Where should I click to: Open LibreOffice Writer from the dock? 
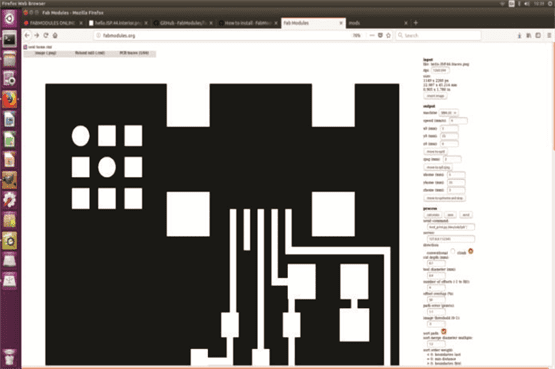[x=10, y=120]
